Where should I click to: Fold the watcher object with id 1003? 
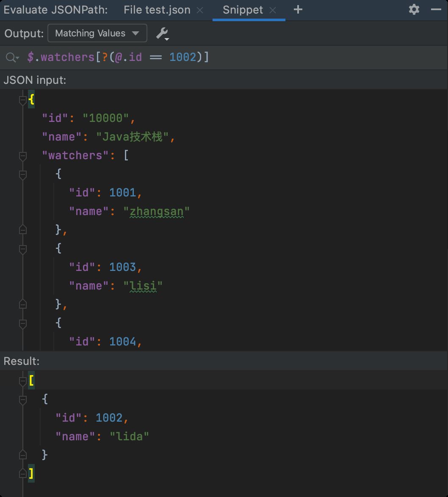[x=23, y=249]
